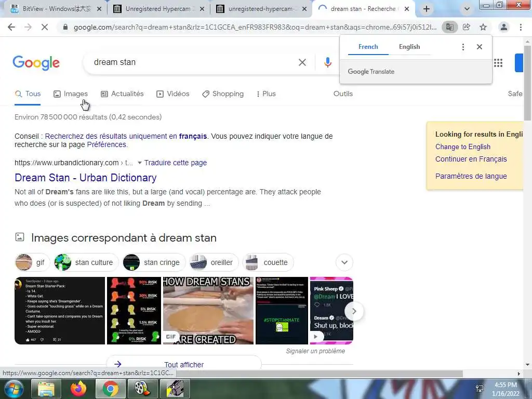Screen dimensions: 532x399
Task: Open the #STOPSTANHATE image thumbnail
Action: 282,311
